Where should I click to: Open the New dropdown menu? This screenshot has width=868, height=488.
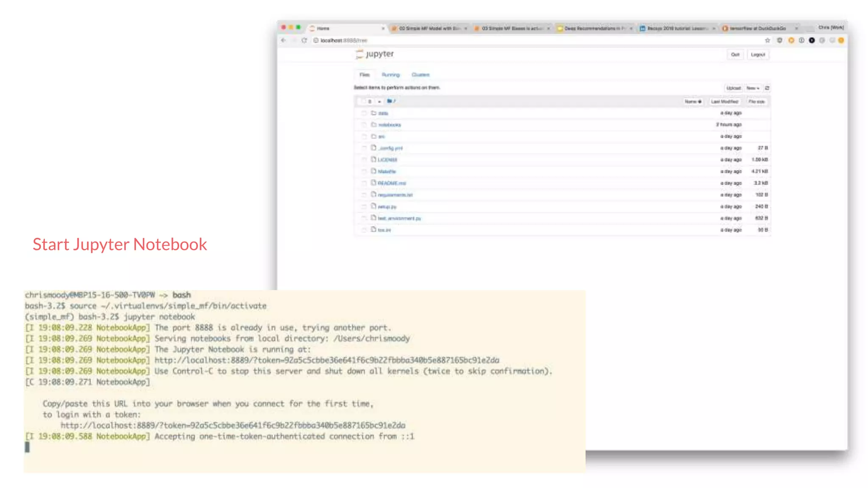click(753, 88)
